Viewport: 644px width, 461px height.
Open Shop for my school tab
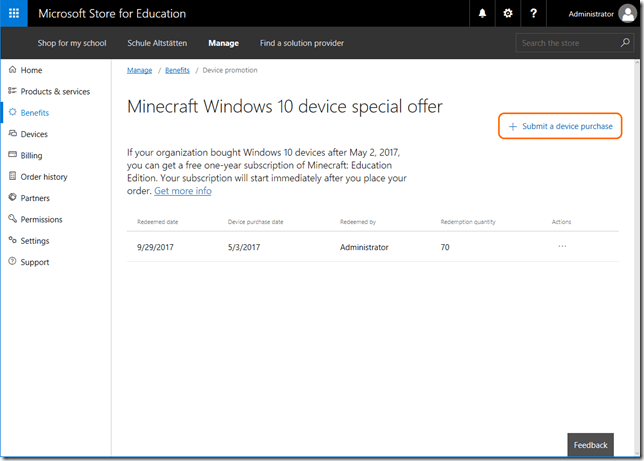72,43
